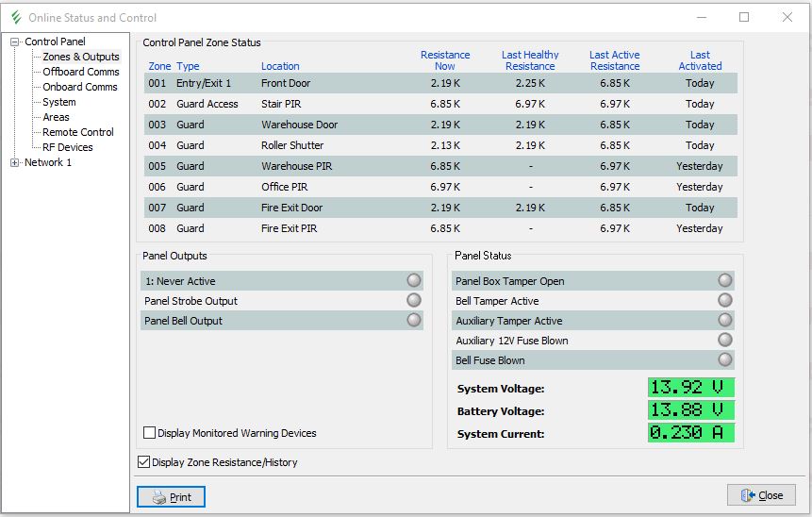Screen dimensions: 812x517
Task: Enable Display Monitored Warning Devices checkbox
Action: click(149, 433)
